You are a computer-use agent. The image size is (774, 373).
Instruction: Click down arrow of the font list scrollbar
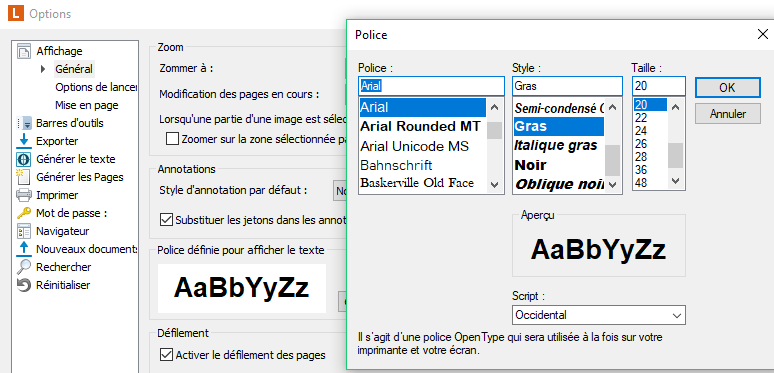[495, 185]
